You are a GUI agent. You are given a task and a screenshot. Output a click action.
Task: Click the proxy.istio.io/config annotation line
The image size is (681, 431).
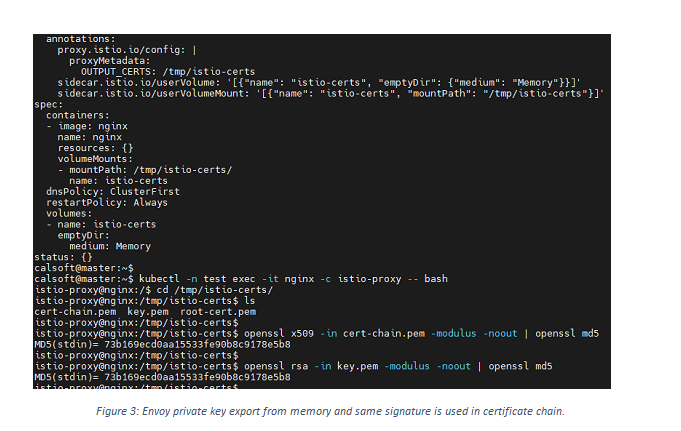click(x=127, y=50)
